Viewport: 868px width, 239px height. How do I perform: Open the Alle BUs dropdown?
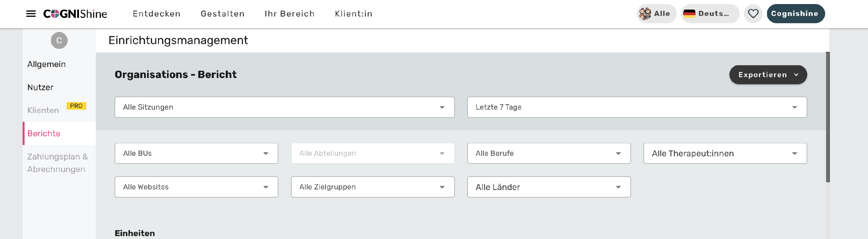[x=196, y=154]
